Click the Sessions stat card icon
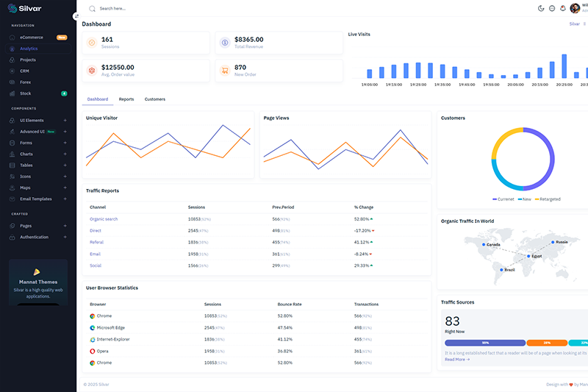588x392 pixels. pos(92,43)
